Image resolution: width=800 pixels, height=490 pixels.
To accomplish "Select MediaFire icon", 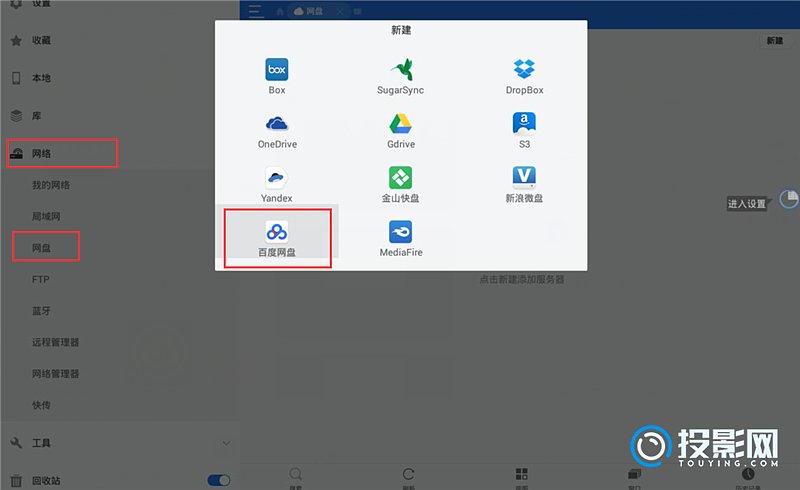I will pyautogui.click(x=401, y=232).
